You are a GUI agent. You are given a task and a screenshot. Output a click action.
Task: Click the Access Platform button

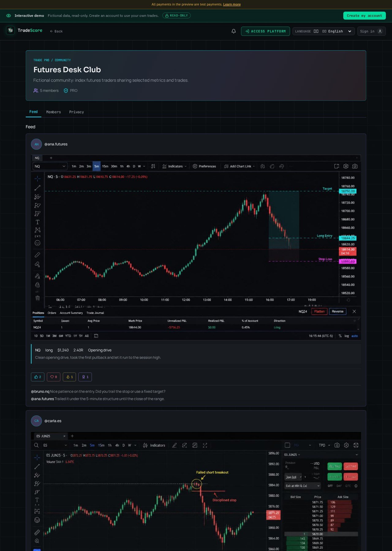click(x=266, y=31)
